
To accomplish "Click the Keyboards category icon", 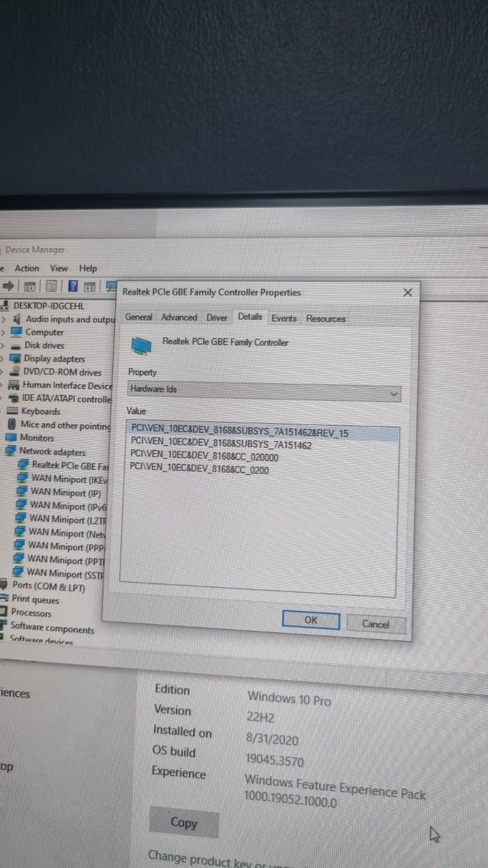I will (x=13, y=411).
